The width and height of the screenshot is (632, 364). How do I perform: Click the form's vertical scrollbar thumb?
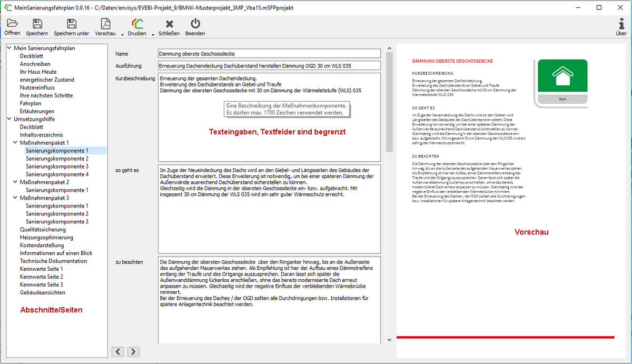click(389, 103)
